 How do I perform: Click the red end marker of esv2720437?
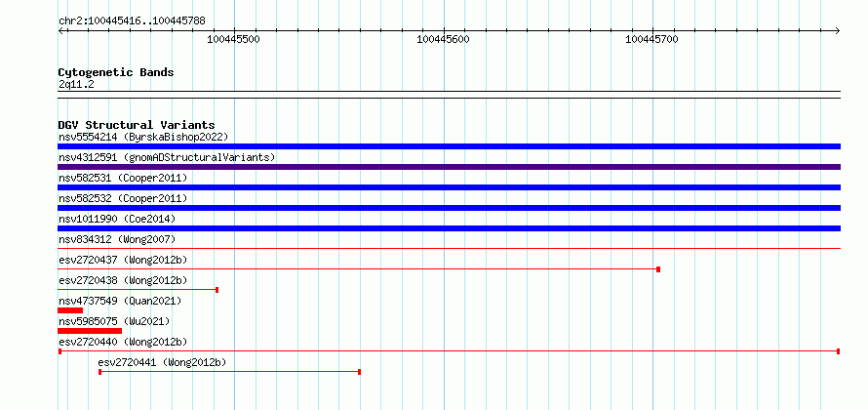[x=658, y=269]
